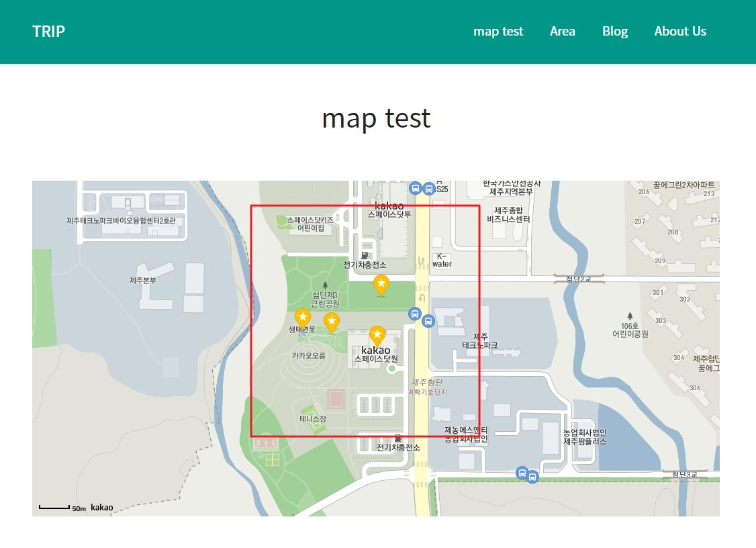Click building number 303 on map
The image size is (756, 548).
pyautogui.click(x=661, y=321)
